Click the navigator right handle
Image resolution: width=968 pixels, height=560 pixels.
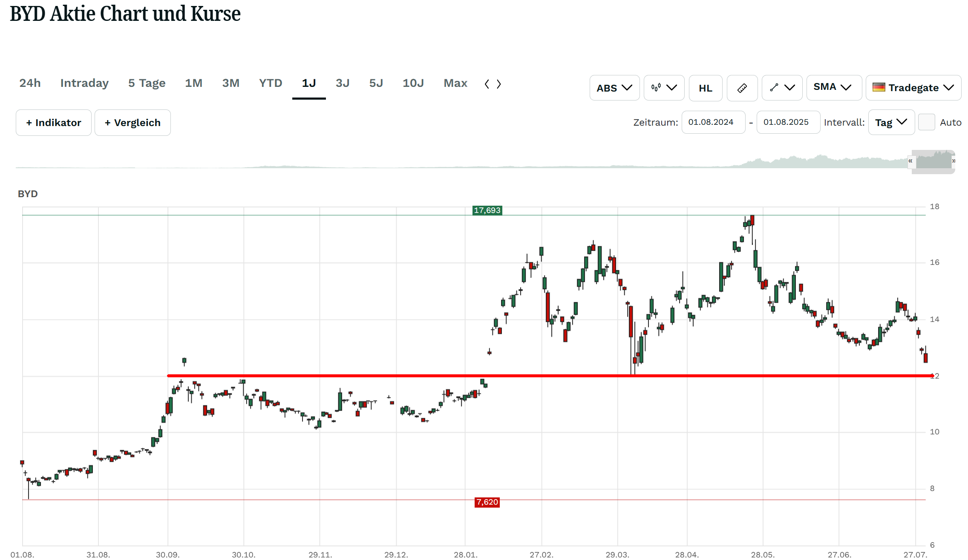pyautogui.click(x=954, y=161)
